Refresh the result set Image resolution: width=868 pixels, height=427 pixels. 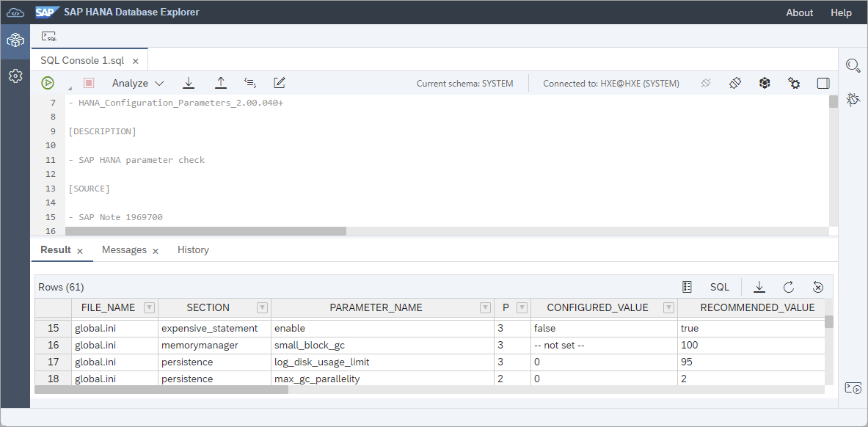(789, 287)
